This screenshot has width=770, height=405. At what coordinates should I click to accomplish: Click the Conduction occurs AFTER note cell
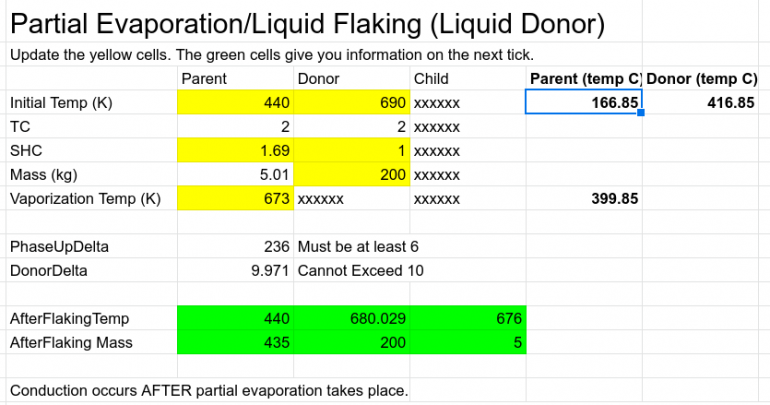pos(208,391)
